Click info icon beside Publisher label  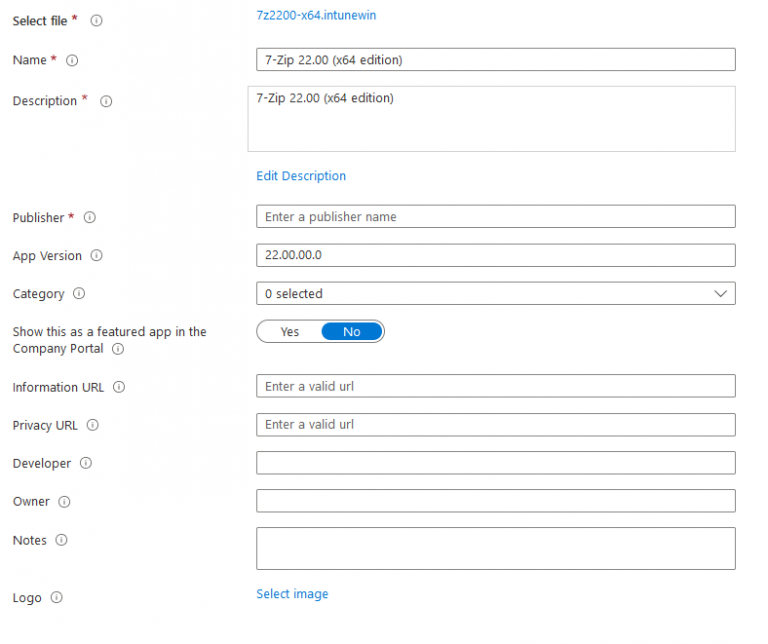(x=90, y=217)
